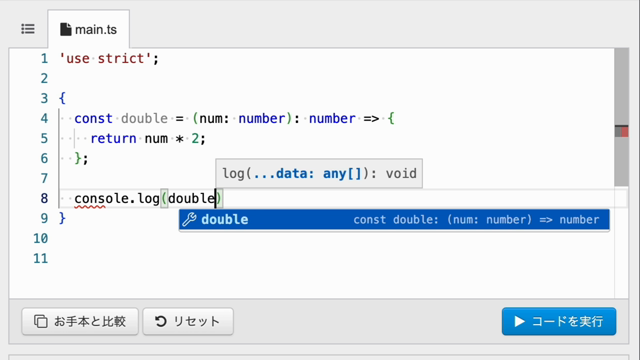Screen dimensions: 640x360
Task: Click the red error marker in the scrollbar
Action: click(x=624, y=131)
